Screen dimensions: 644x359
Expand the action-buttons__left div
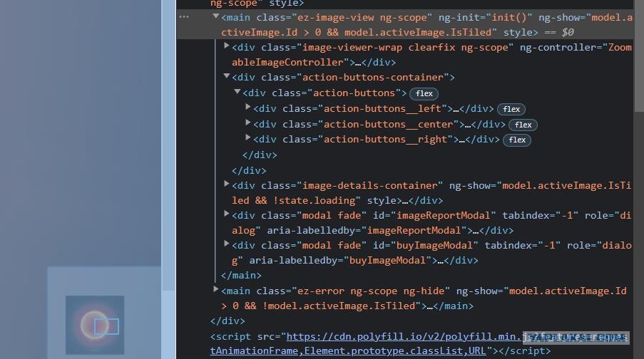247,107
